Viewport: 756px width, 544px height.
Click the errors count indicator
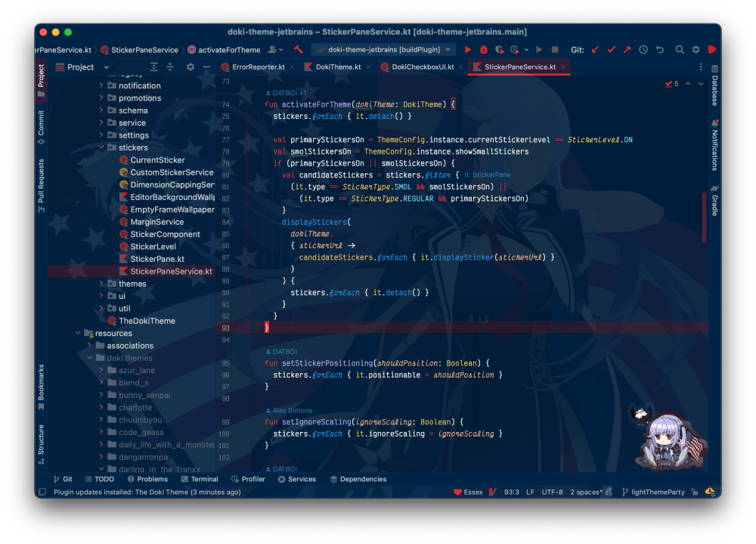click(x=671, y=84)
